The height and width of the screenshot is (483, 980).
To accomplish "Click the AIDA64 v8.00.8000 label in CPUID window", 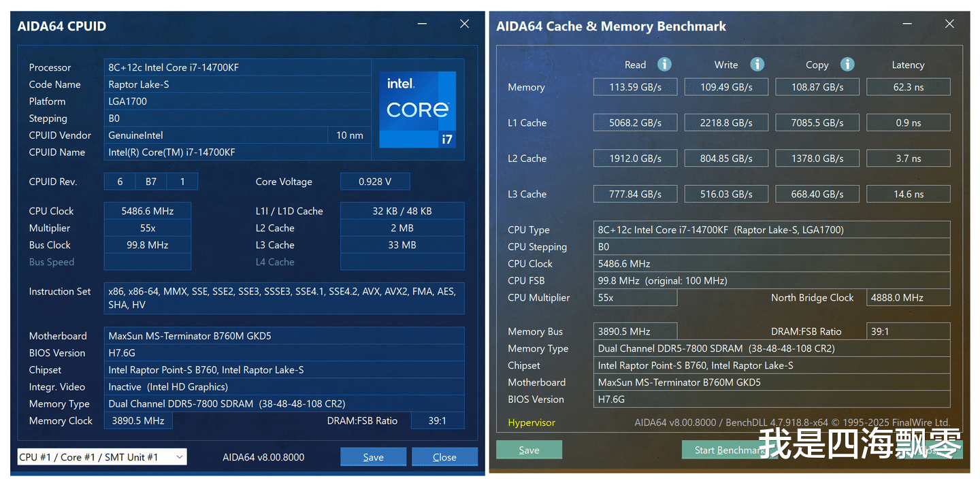I will pos(263,457).
